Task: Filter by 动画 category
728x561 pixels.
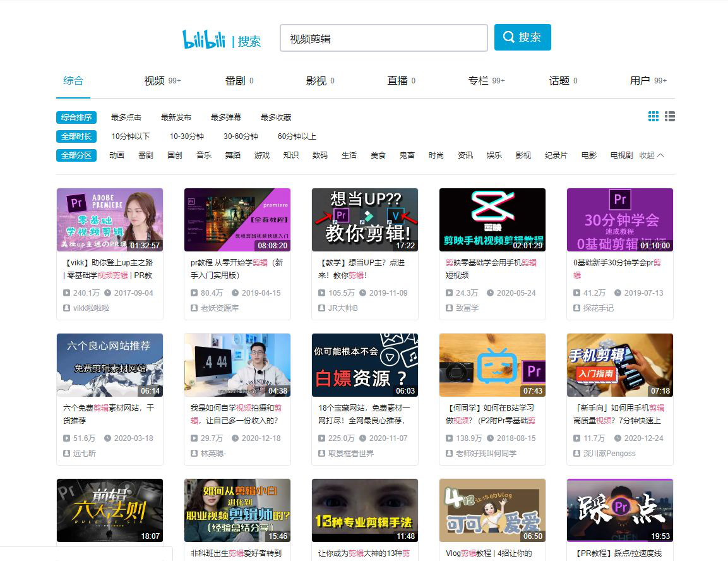Action: pyautogui.click(x=117, y=155)
